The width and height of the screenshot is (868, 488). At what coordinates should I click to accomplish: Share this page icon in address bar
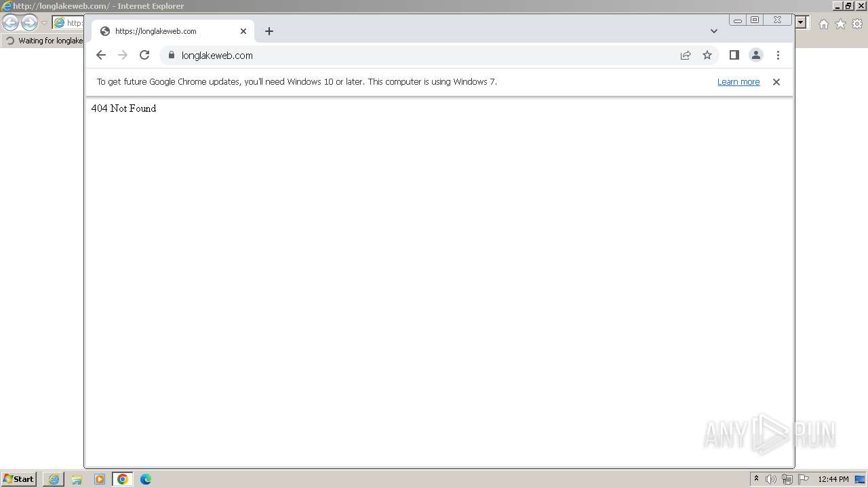pos(686,56)
